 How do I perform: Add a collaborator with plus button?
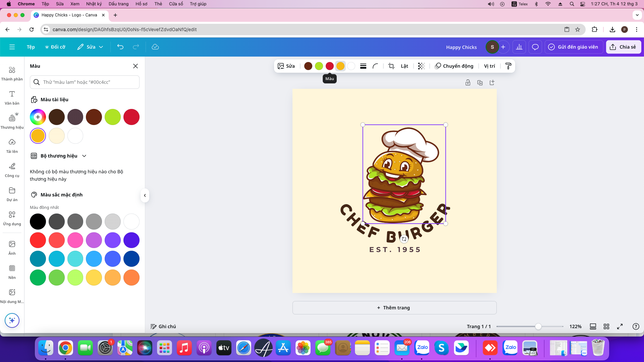click(x=503, y=47)
